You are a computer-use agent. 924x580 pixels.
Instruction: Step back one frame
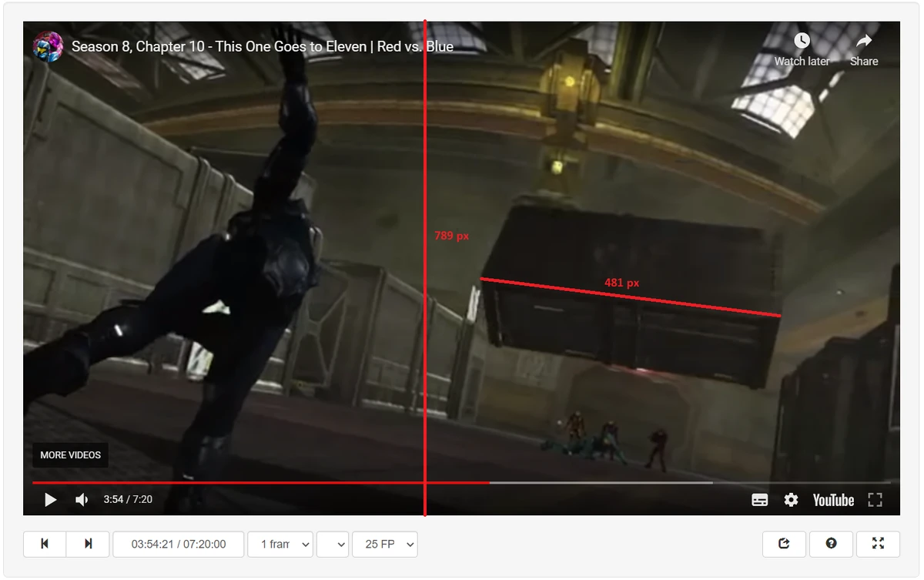pyautogui.click(x=45, y=544)
